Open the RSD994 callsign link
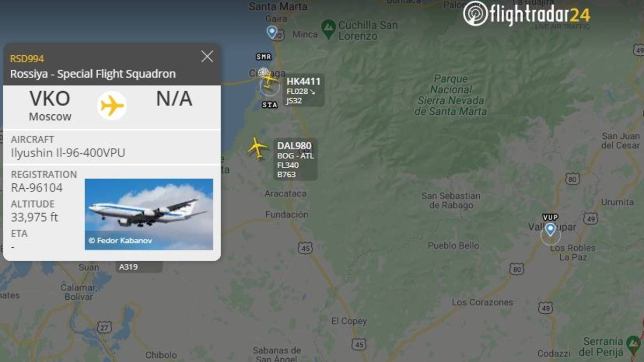The image size is (644, 362). [x=27, y=58]
